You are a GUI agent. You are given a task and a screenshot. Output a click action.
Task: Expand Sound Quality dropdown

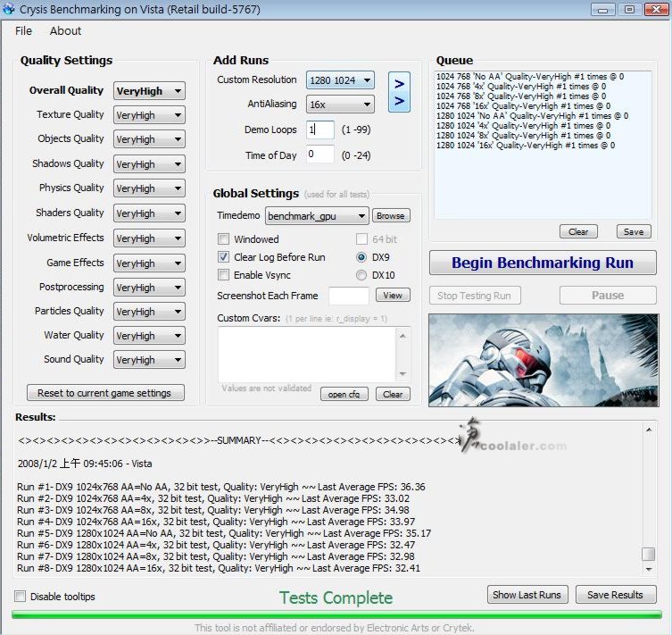coord(149,360)
